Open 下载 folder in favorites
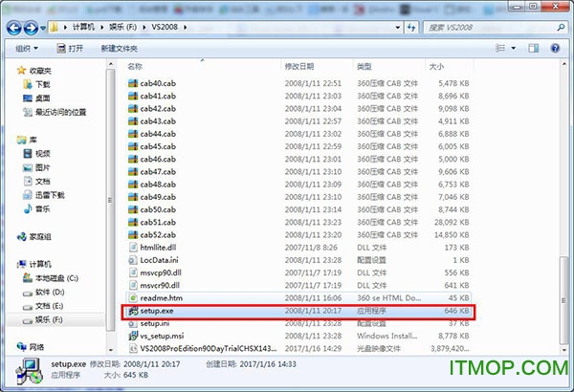This screenshot has width=574, height=392. tap(43, 84)
